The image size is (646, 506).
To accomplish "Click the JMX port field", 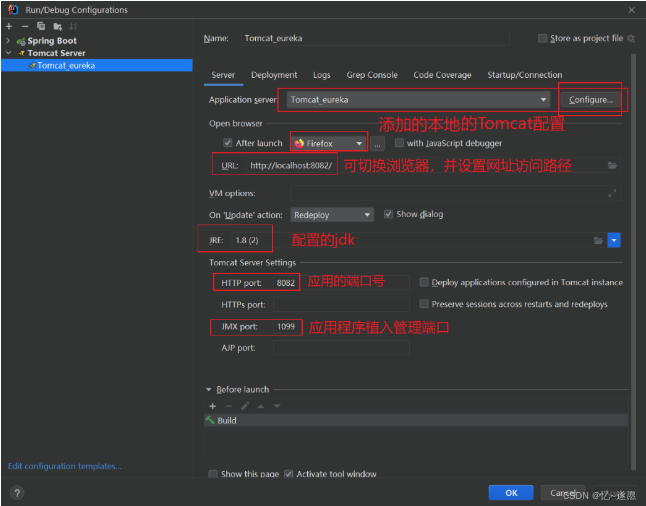I will point(341,327).
